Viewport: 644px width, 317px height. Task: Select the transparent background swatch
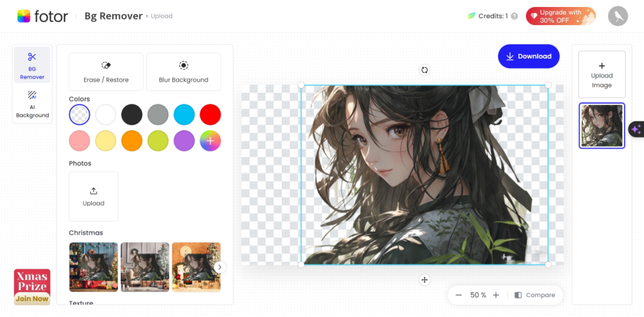(x=79, y=114)
